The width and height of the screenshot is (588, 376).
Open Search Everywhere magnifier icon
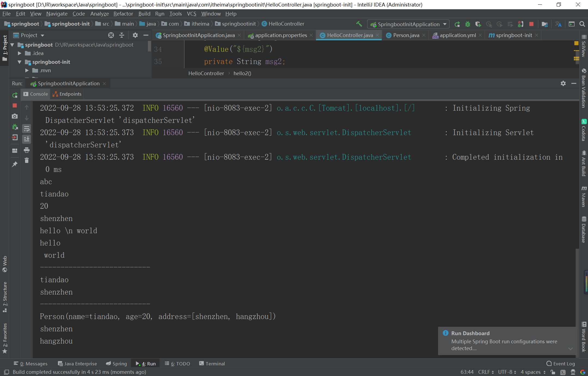pyautogui.click(x=582, y=24)
